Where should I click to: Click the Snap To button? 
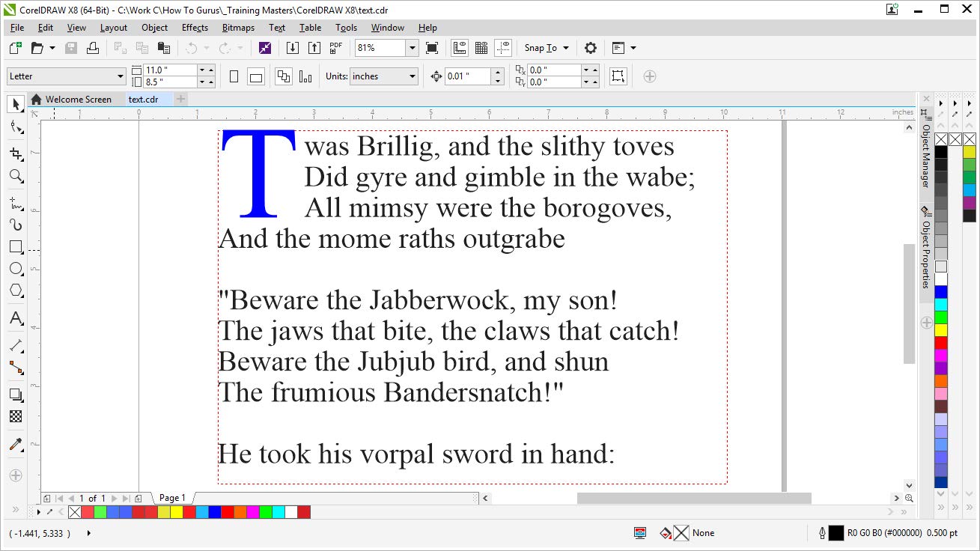click(545, 48)
